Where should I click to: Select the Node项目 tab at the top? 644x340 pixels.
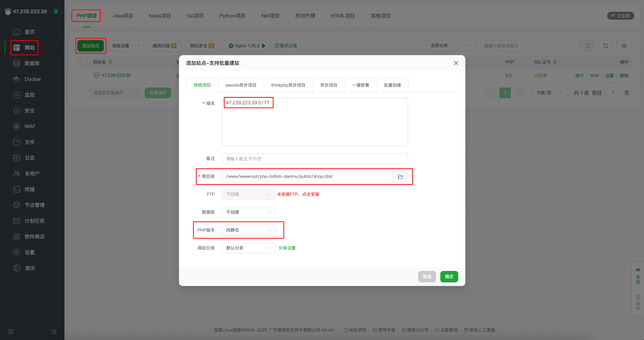tap(160, 16)
